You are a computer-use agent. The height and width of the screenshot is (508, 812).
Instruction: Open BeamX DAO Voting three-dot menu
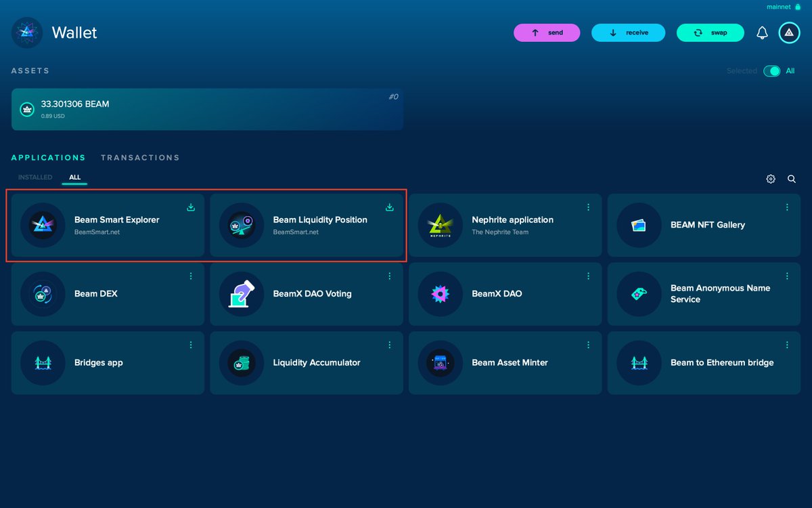click(x=390, y=276)
